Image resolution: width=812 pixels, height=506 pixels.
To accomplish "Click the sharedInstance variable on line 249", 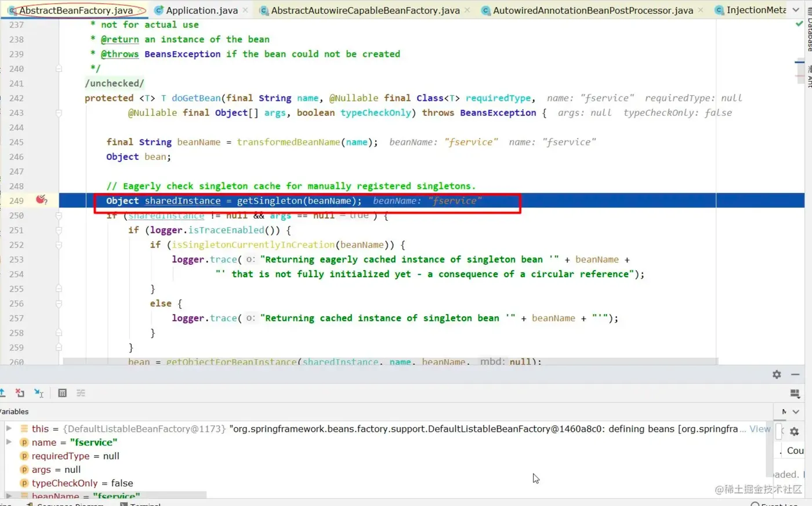I will [183, 201].
